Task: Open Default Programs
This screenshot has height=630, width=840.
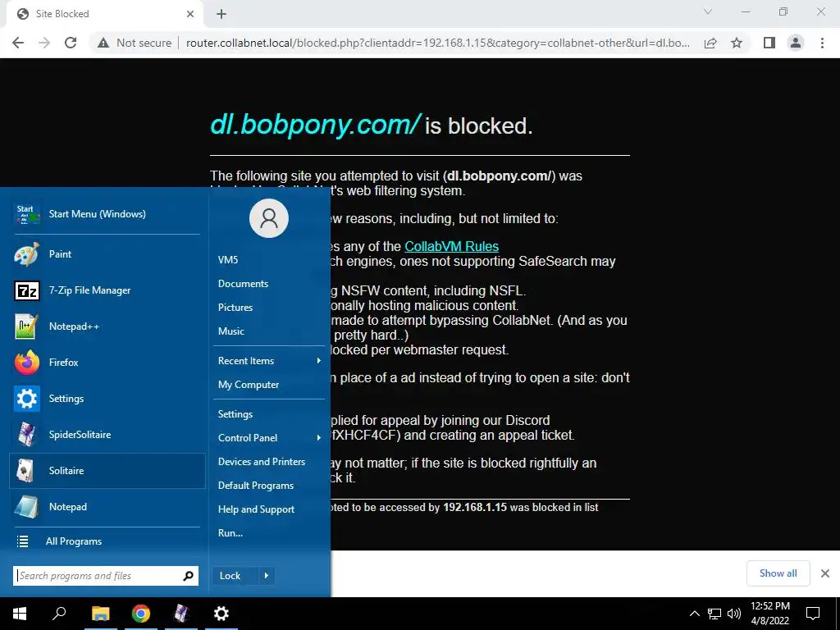Action: coord(269,486)
